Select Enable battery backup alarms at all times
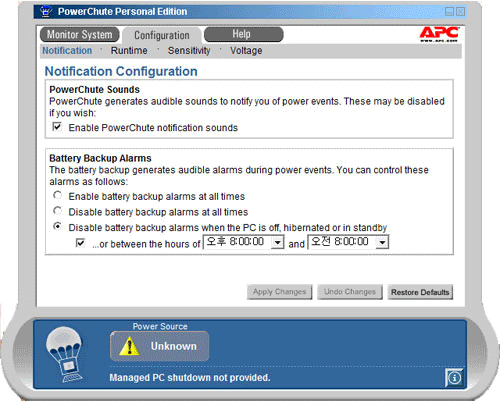This screenshot has width=500, height=402. point(58,195)
